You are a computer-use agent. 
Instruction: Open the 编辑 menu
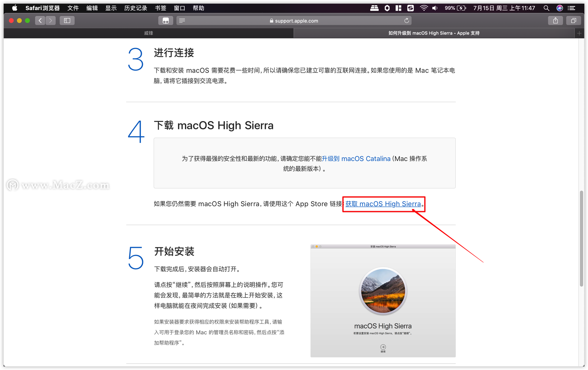[x=92, y=8]
